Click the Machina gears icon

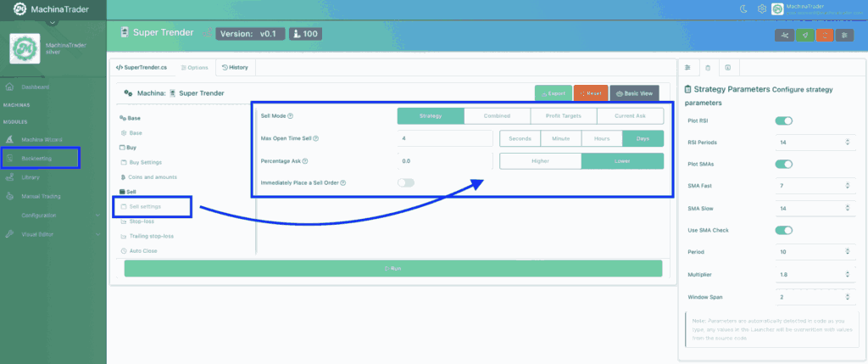tap(128, 93)
